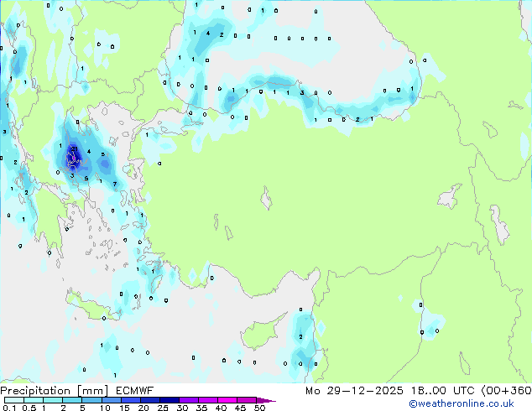Click the '7' precipitation value on map

(115, 185)
